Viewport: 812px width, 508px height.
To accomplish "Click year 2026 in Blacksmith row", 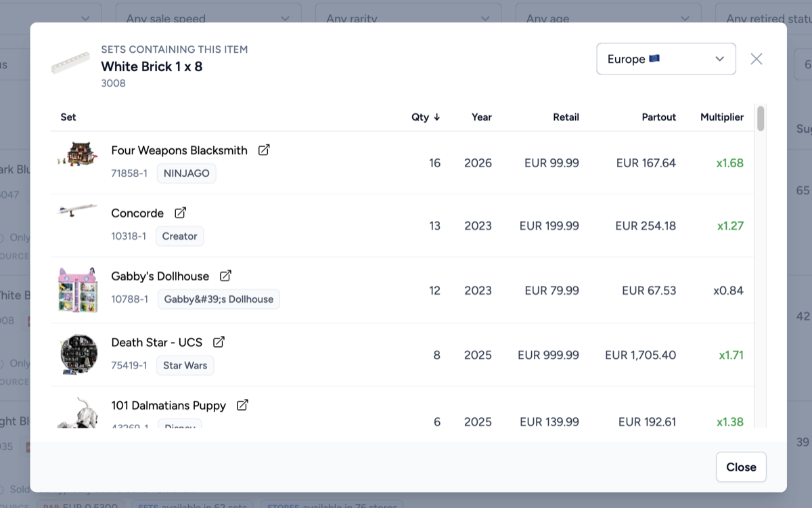I will (478, 163).
